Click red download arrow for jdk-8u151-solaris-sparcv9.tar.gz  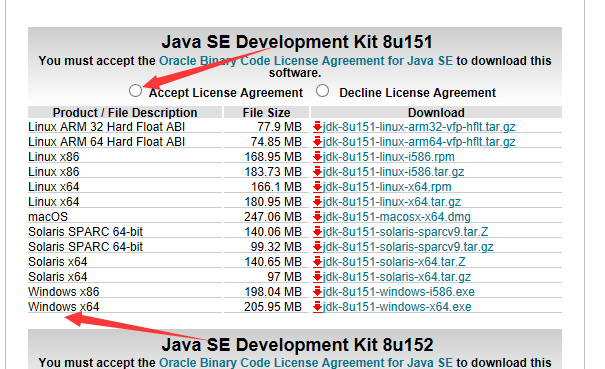[x=318, y=247]
